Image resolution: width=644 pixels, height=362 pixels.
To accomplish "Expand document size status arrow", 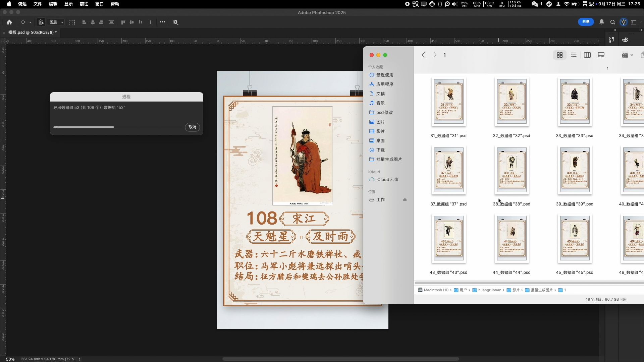I will coord(79,359).
